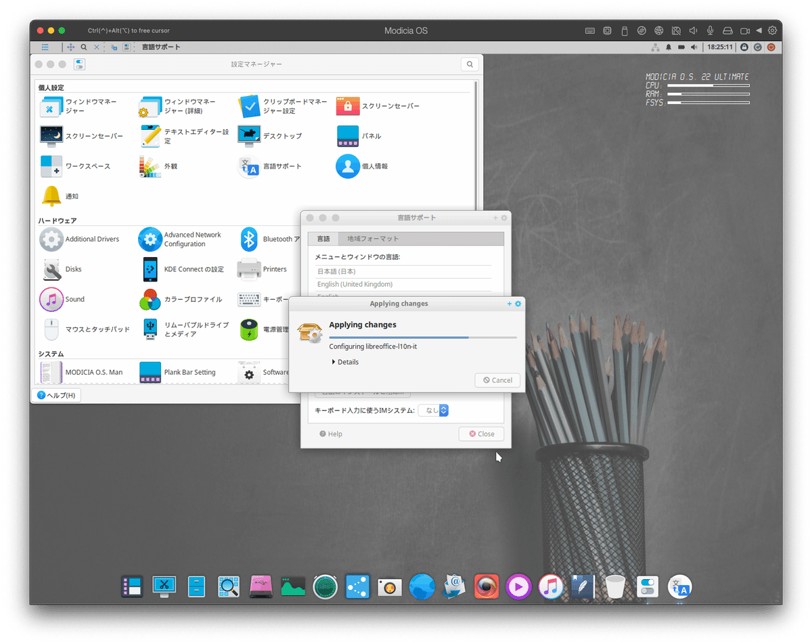
Task: Click Close on the 言語サポート window
Action: tap(481, 434)
